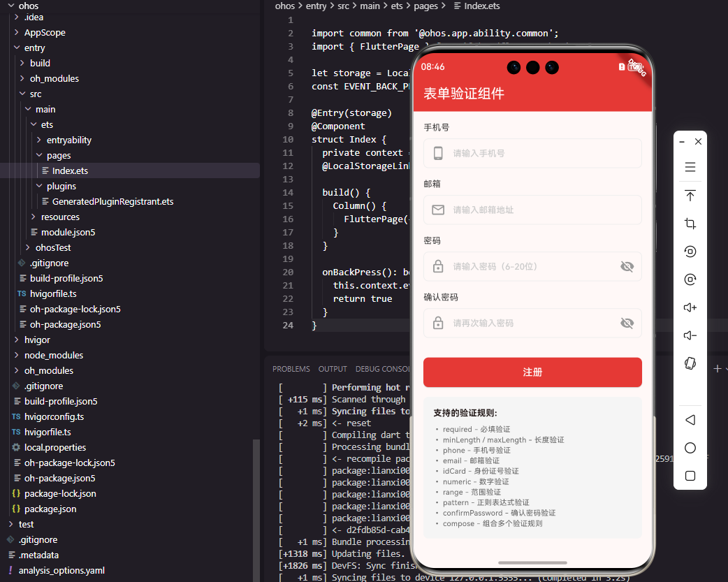Expand the hvigor folder
The height and width of the screenshot is (582, 728).
click(17, 340)
